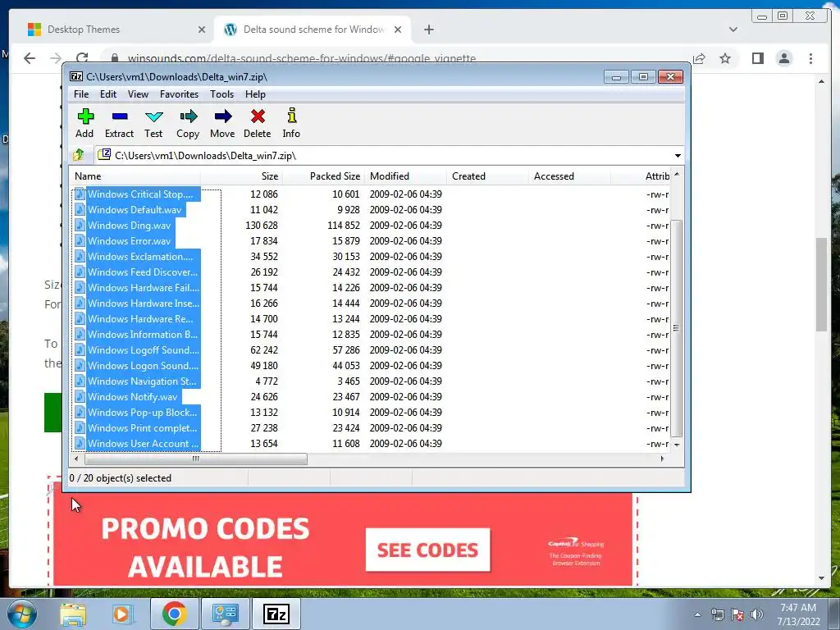Open the Tools menu
Image resolution: width=840 pixels, height=630 pixels.
pos(221,94)
